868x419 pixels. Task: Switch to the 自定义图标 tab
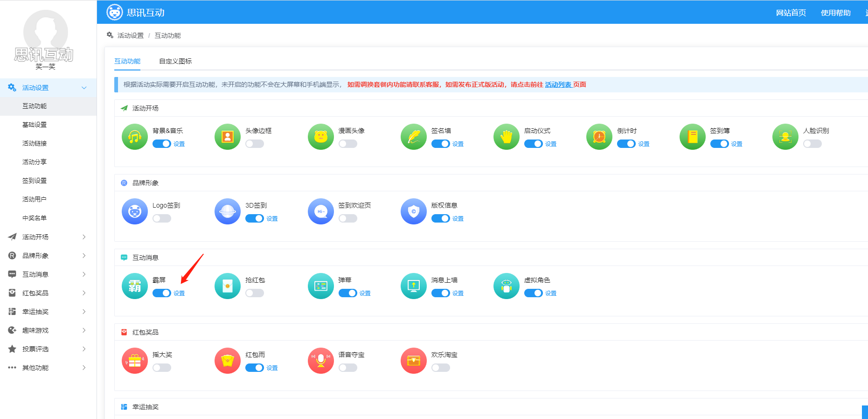[175, 61]
